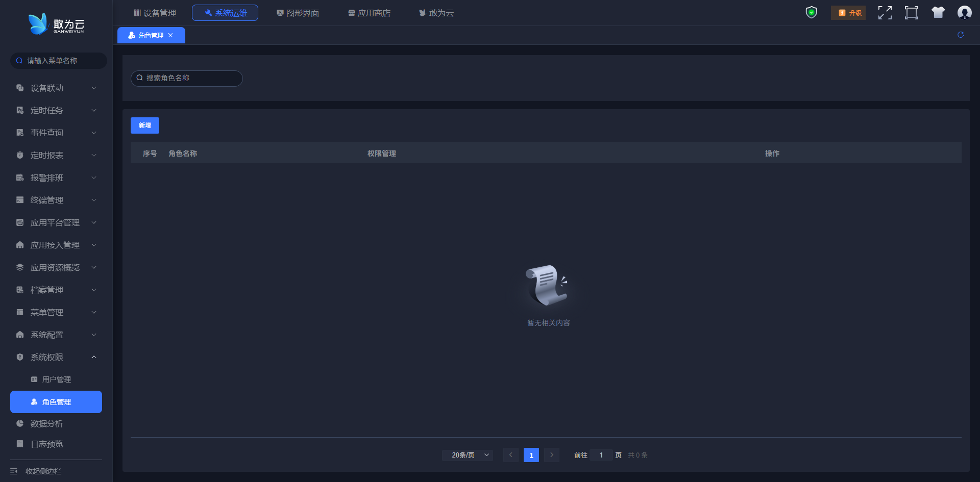Focus the 请输入菜单名称 menu search field
This screenshot has height=482, width=980.
(x=59, y=61)
